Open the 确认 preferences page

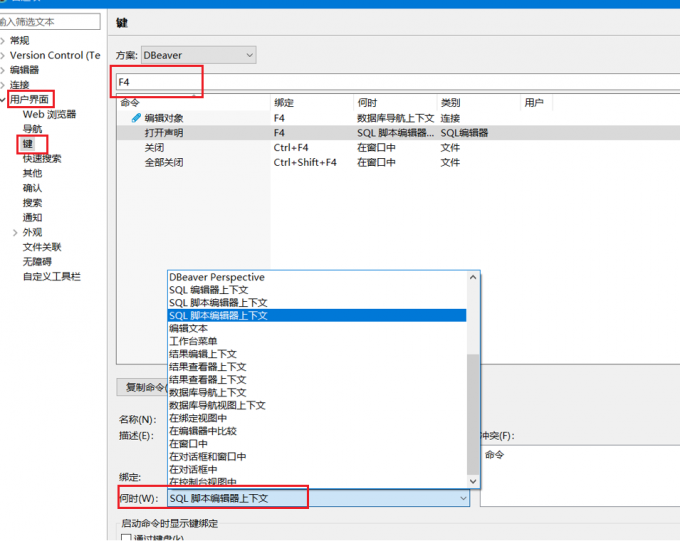(x=33, y=188)
